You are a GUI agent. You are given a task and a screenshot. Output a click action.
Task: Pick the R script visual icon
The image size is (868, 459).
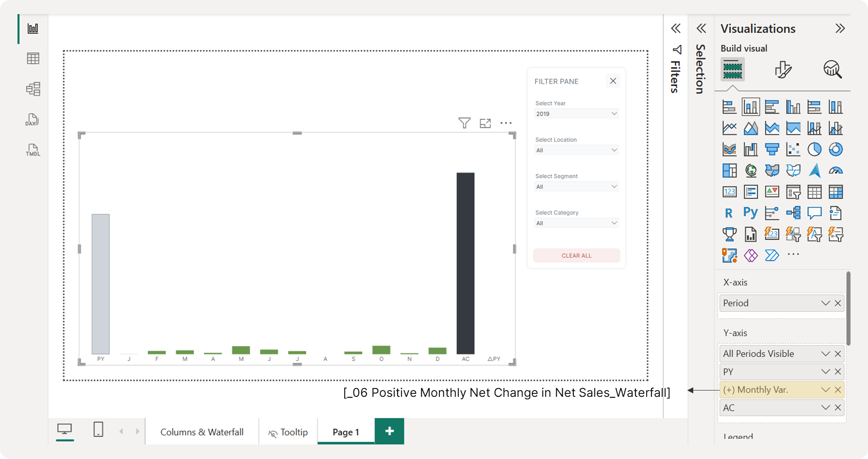(729, 213)
